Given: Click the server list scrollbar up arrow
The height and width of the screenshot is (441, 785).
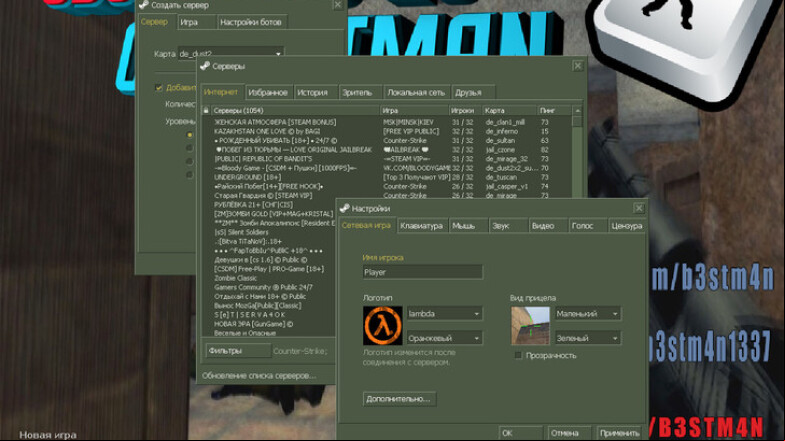Looking at the screenshot, I should [x=578, y=111].
